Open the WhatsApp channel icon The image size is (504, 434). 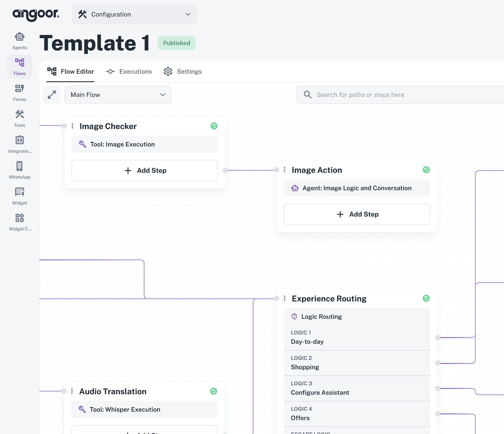(19, 170)
